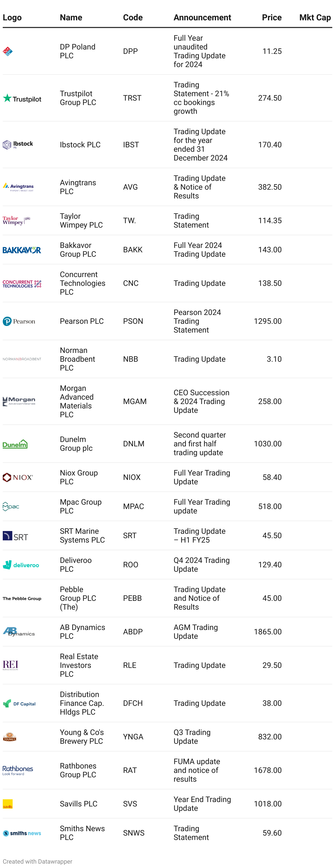335x868 pixels.
Task: Sort table by Price column header
Action: coord(272,18)
